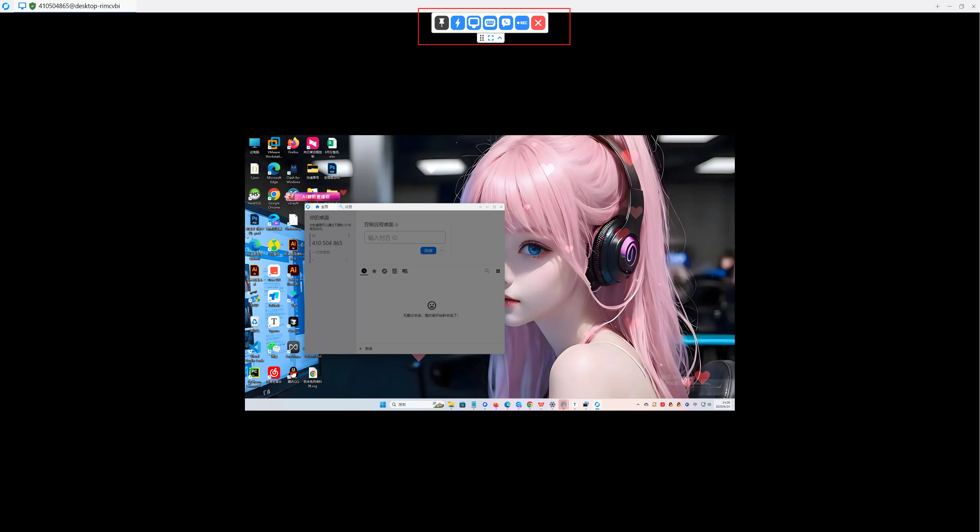
Task: Open the accessible devices tab icon
Action: click(x=405, y=271)
